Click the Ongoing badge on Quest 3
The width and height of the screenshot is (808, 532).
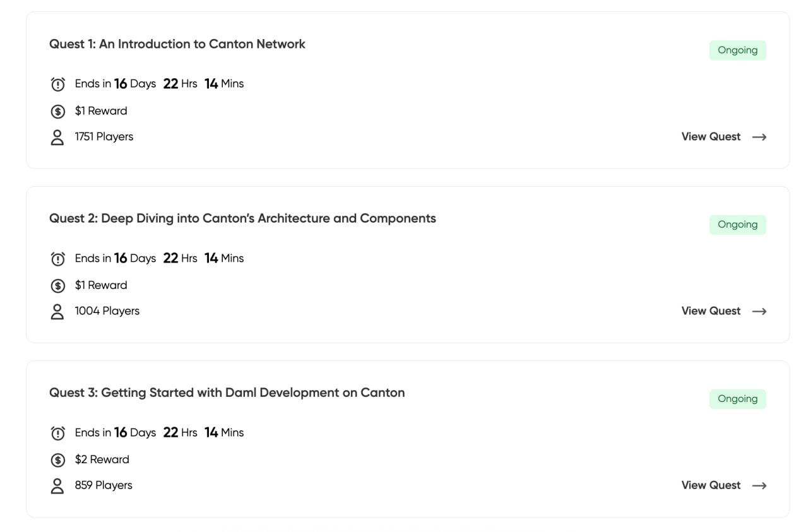point(737,399)
